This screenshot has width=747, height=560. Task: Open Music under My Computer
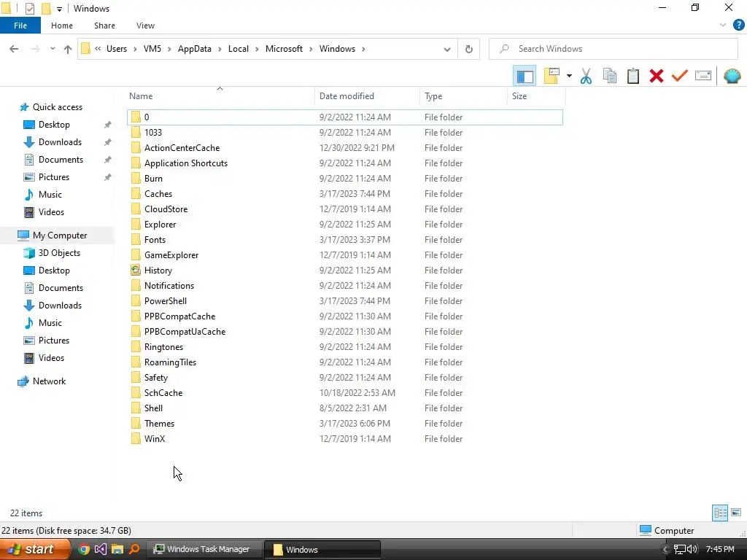(50, 323)
